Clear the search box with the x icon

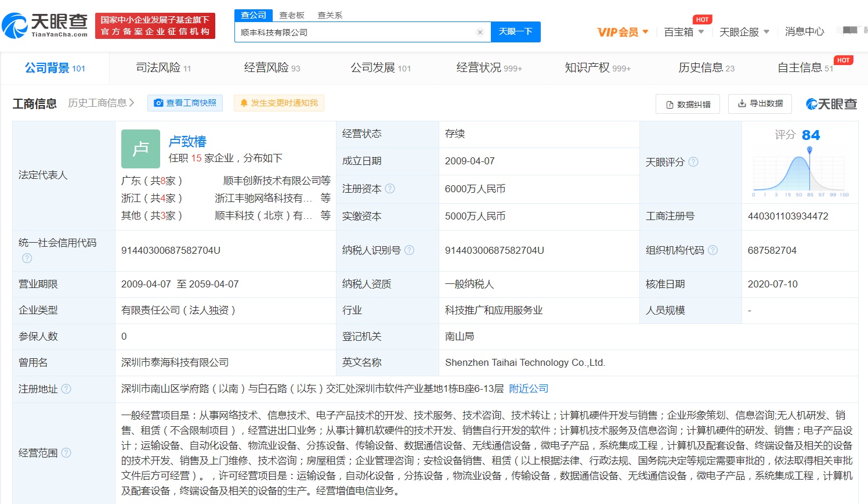point(480,33)
